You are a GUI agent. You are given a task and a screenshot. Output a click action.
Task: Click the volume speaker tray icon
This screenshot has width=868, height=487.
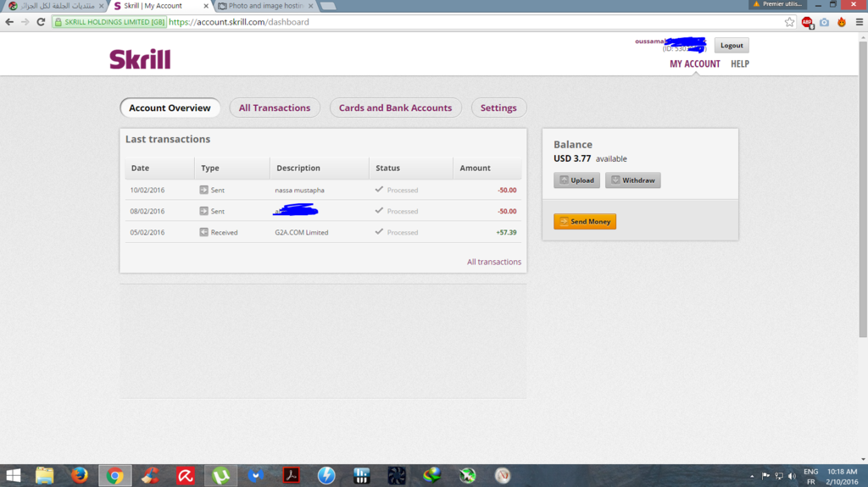click(x=793, y=476)
